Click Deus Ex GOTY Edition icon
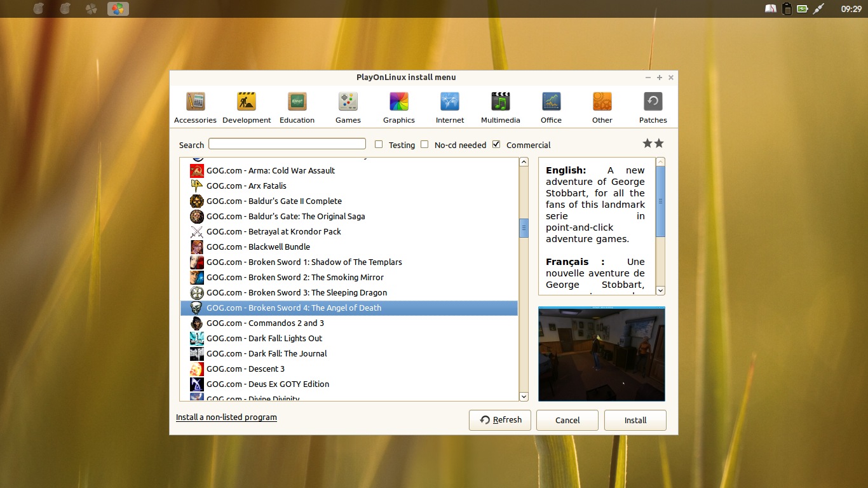Image resolution: width=868 pixels, height=488 pixels. pyautogui.click(x=197, y=384)
